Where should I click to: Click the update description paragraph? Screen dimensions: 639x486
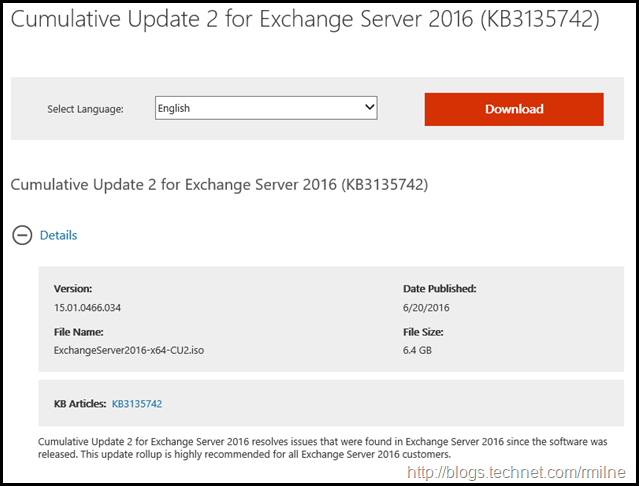coord(322,448)
